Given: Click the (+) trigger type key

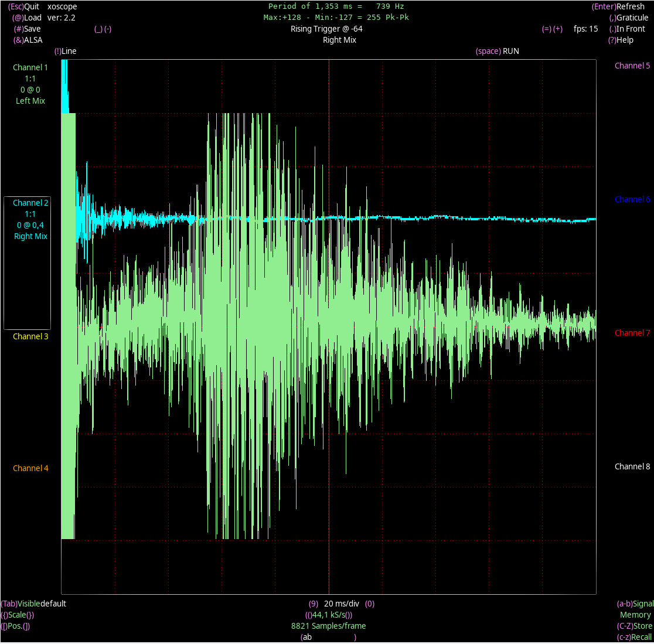Looking at the screenshot, I should pyautogui.click(x=558, y=29).
